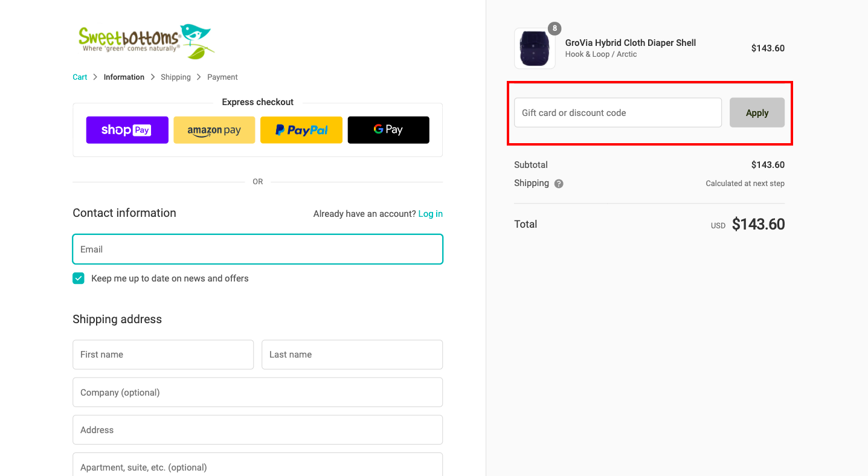Open the Log in link
The width and height of the screenshot is (868, 476).
431,214
